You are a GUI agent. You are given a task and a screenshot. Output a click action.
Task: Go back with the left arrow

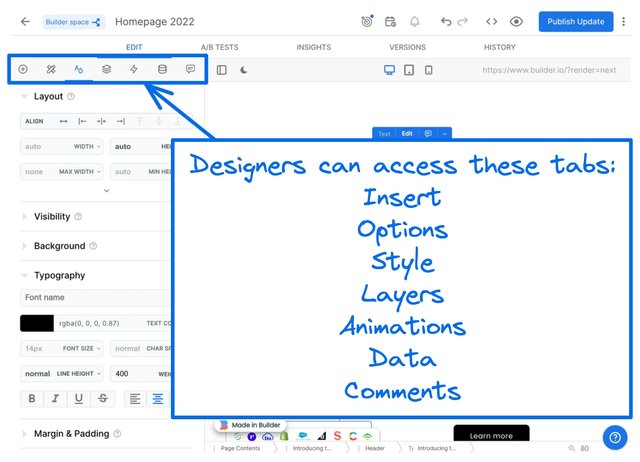25,22
